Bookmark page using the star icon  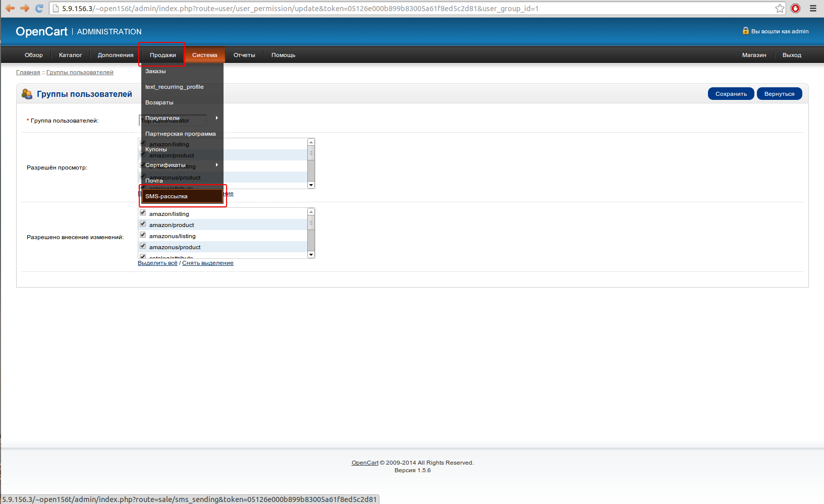tap(780, 8)
